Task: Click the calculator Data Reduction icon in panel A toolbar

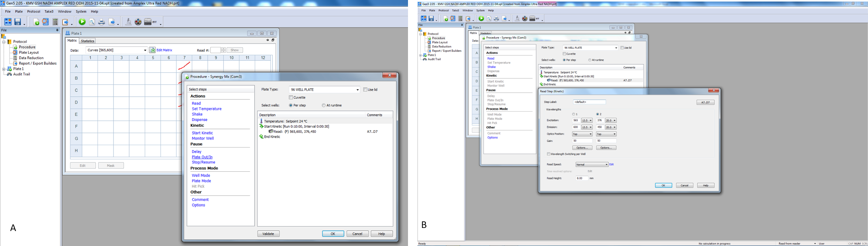Action: pyautogui.click(x=55, y=22)
